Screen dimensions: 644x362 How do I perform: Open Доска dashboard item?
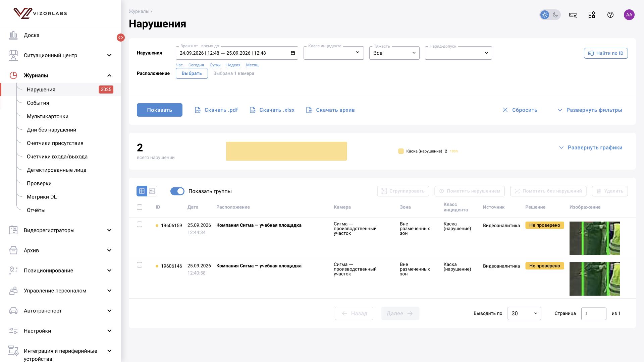tap(60, 35)
